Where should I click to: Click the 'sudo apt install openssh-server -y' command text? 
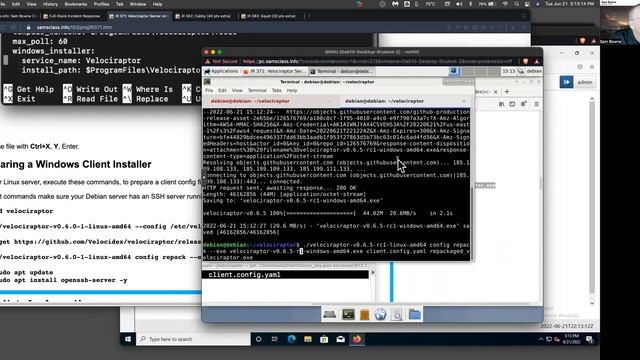pyautogui.click(x=64, y=280)
